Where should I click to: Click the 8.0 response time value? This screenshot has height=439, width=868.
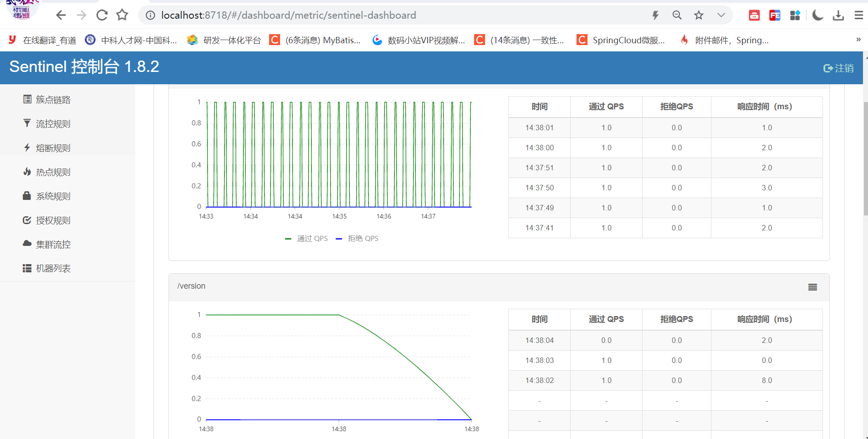(767, 380)
